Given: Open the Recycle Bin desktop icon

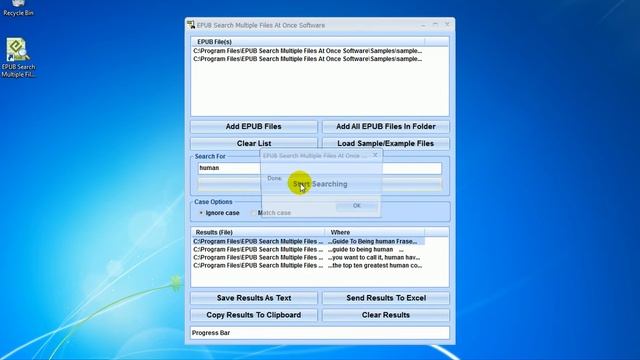Looking at the screenshot, I should pos(18,8).
